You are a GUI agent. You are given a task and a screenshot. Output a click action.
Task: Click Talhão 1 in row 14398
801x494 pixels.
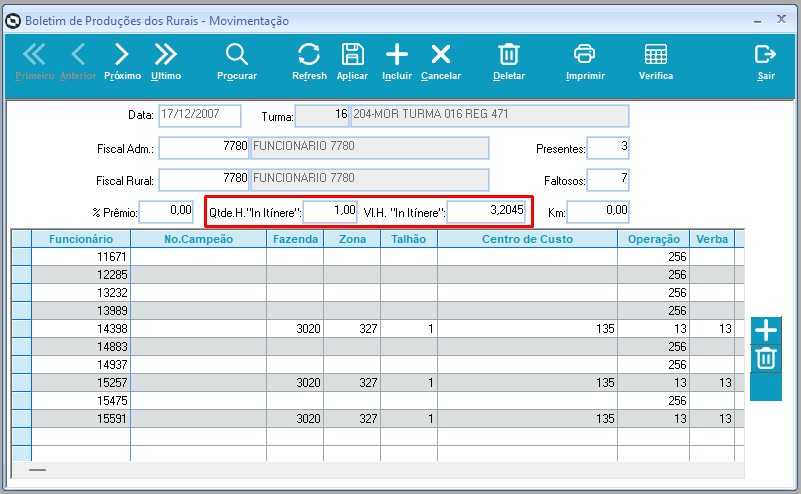[x=409, y=328]
